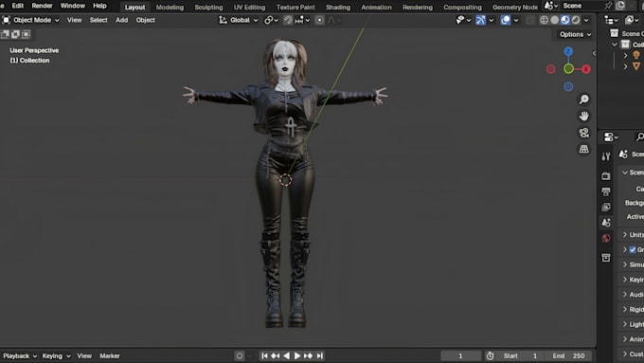The image size is (644, 363).
Task: Click the Start frame field
Action: point(521,355)
